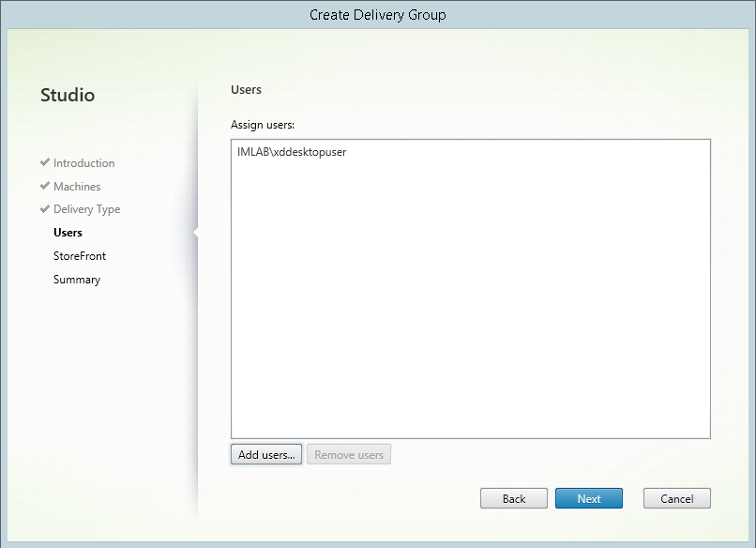Open the Add users dialog
This screenshot has height=548, width=756.
click(x=265, y=454)
